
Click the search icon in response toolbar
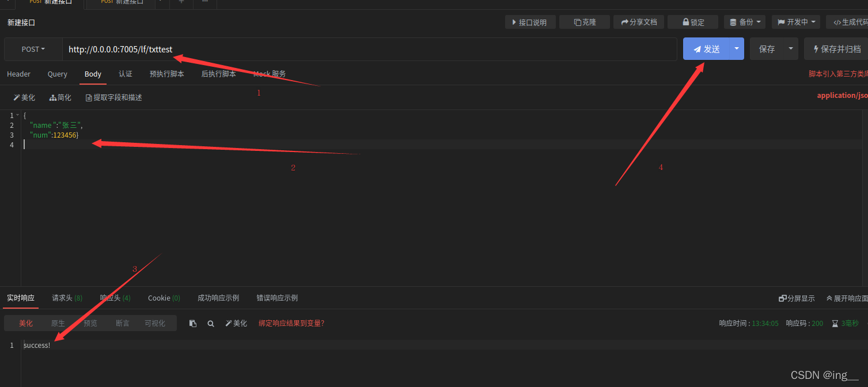coord(211,323)
